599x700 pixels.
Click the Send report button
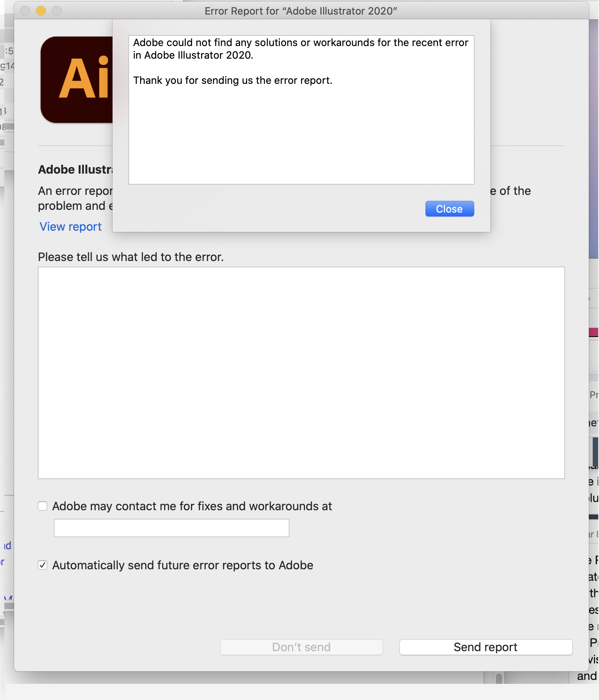485,647
